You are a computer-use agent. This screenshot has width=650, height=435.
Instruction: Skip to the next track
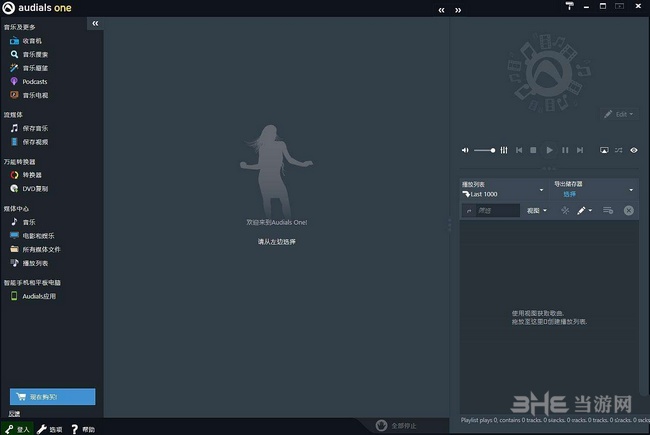[x=580, y=150]
